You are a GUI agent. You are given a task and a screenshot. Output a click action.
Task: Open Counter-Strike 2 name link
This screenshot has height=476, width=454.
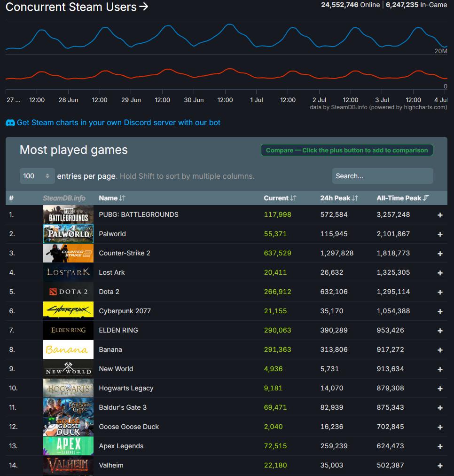point(125,253)
